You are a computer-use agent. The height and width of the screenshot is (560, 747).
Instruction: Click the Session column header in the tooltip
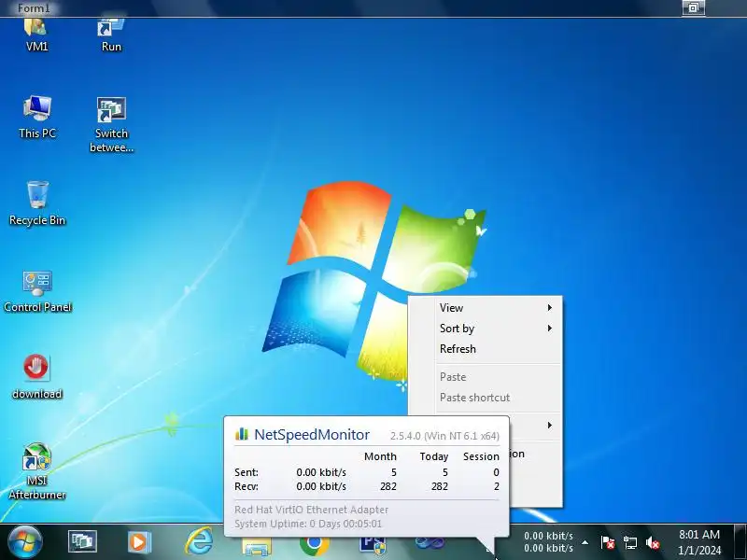pos(481,456)
